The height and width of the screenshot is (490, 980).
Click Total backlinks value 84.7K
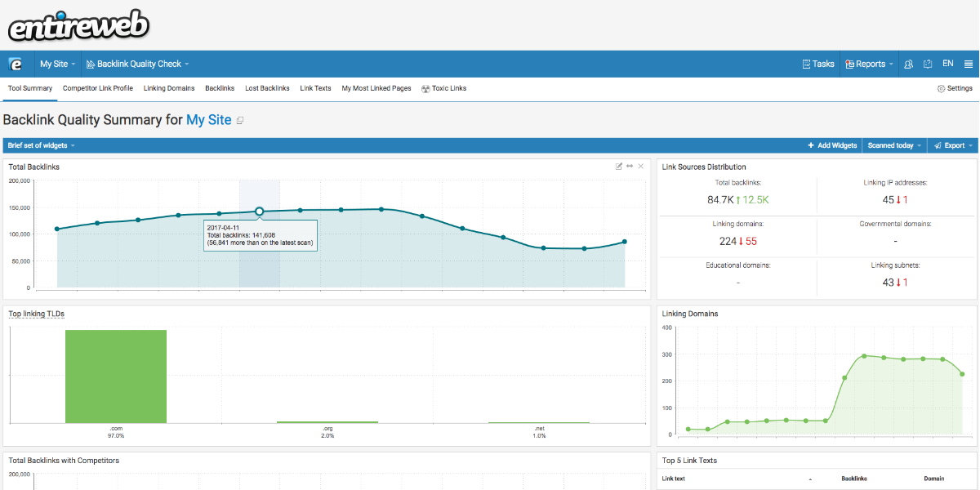(x=720, y=199)
